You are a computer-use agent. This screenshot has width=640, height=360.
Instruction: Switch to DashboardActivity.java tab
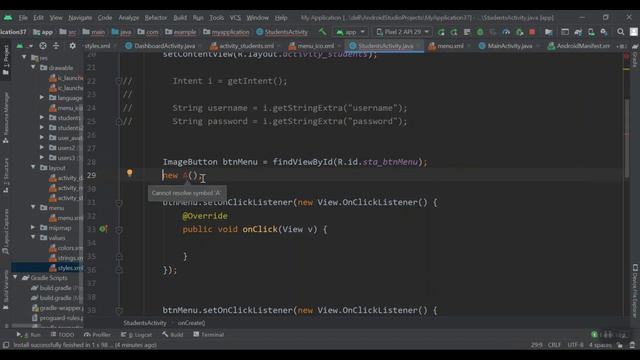click(160, 46)
